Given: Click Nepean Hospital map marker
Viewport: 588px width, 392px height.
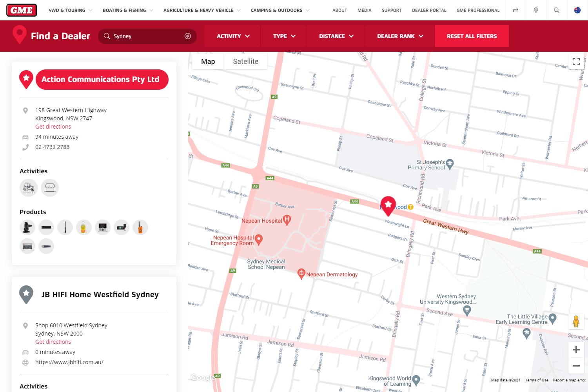Looking at the screenshot, I should click(x=287, y=220).
